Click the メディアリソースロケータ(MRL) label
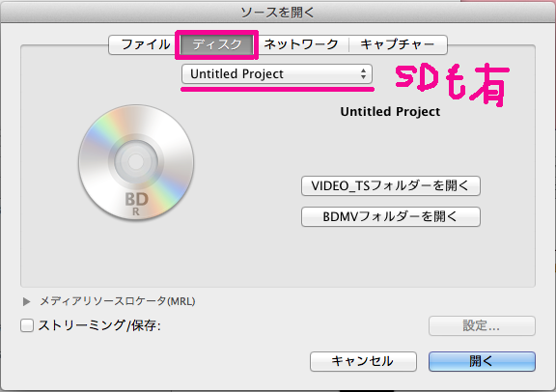This screenshot has width=556, height=392. [x=118, y=301]
